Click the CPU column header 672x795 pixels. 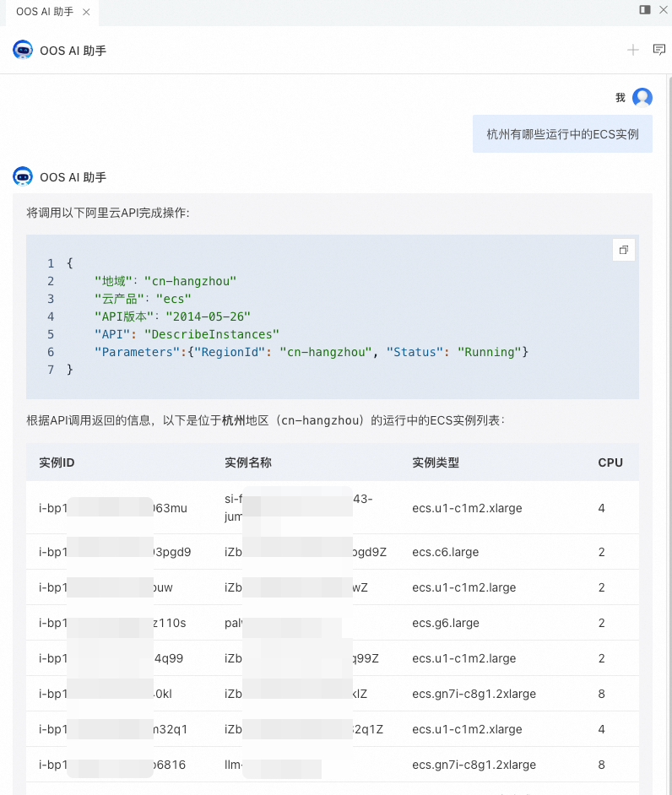point(610,462)
